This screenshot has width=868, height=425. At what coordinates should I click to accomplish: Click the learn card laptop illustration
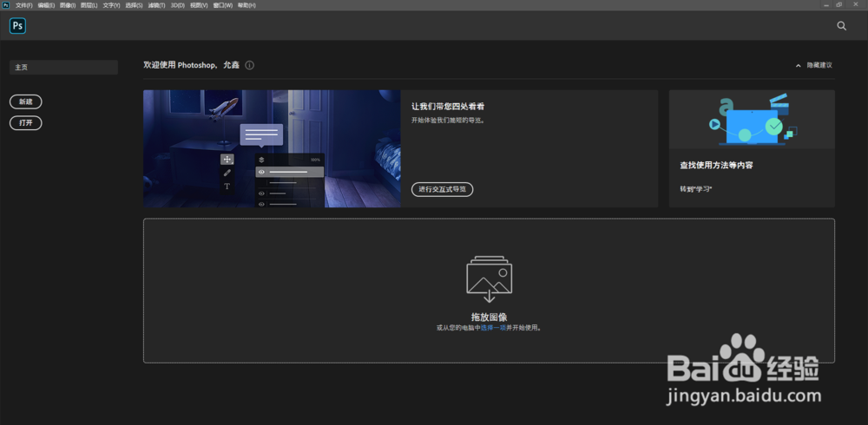point(752,120)
